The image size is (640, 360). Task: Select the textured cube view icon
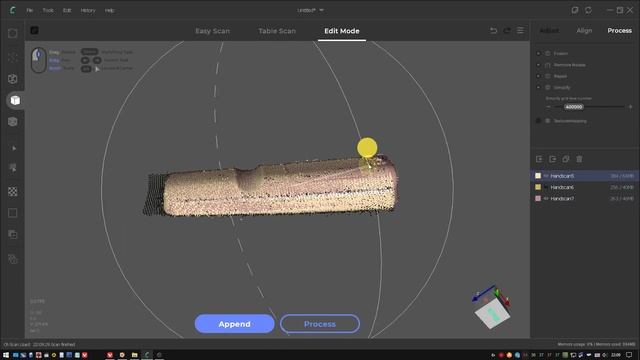tap(13, 122)
